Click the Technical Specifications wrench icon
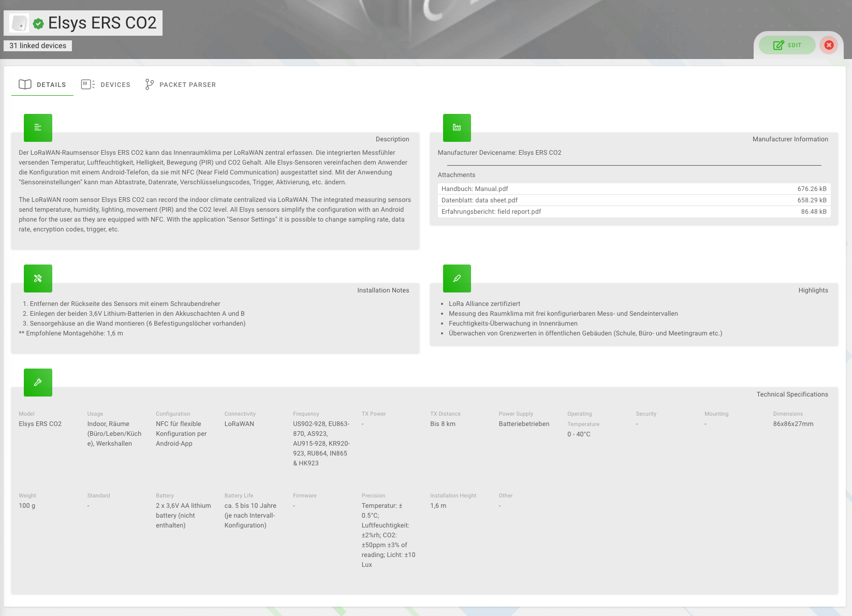Image resolution: width=852 pixels, height=616 pixels. pos(37,382)
